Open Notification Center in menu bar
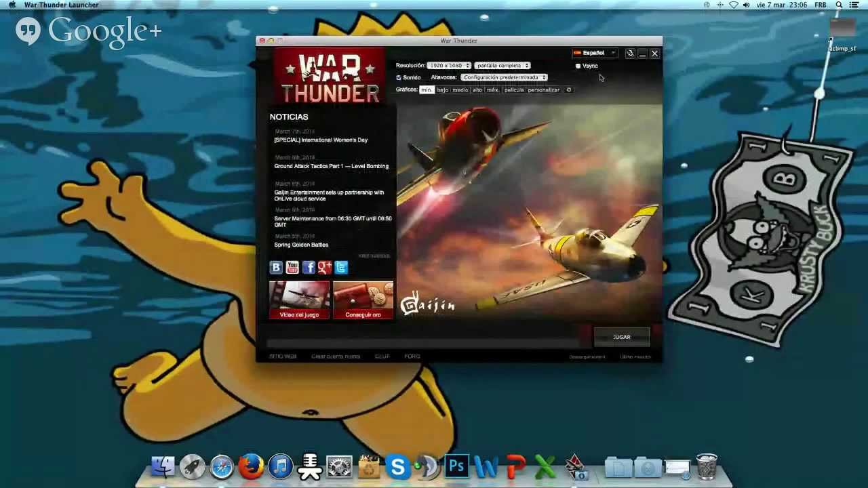The height and width of the screenshot is (488, 868). 855,5
